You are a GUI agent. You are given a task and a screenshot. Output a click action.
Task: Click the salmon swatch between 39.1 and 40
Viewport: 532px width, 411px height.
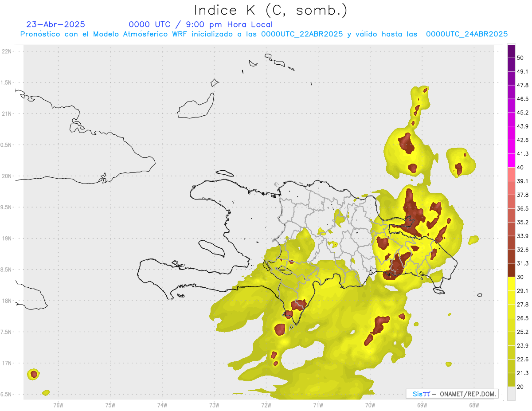[x=512, y=174]
